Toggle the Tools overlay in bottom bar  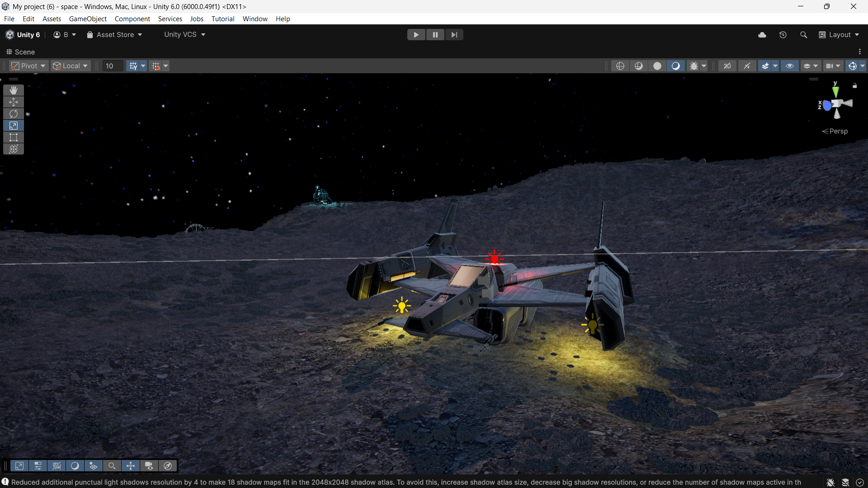pyautogui.click(x=19, y=466)
